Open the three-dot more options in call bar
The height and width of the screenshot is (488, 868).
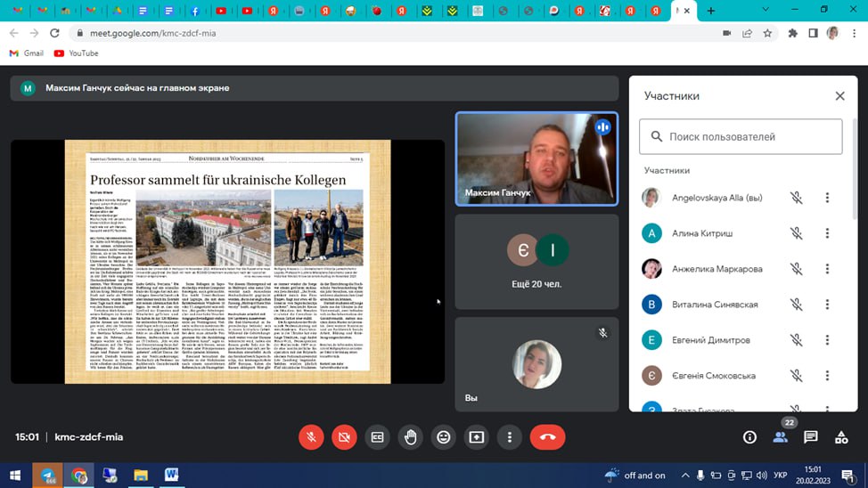[509, 437]
